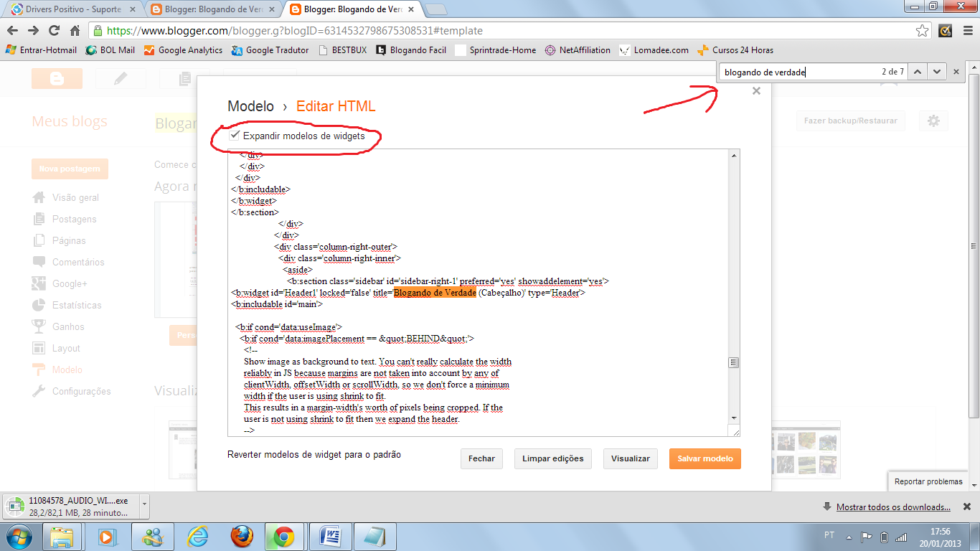Switch to Chrome in taskbar
Screen dimensions: 980x551
[x=284, y=536]
